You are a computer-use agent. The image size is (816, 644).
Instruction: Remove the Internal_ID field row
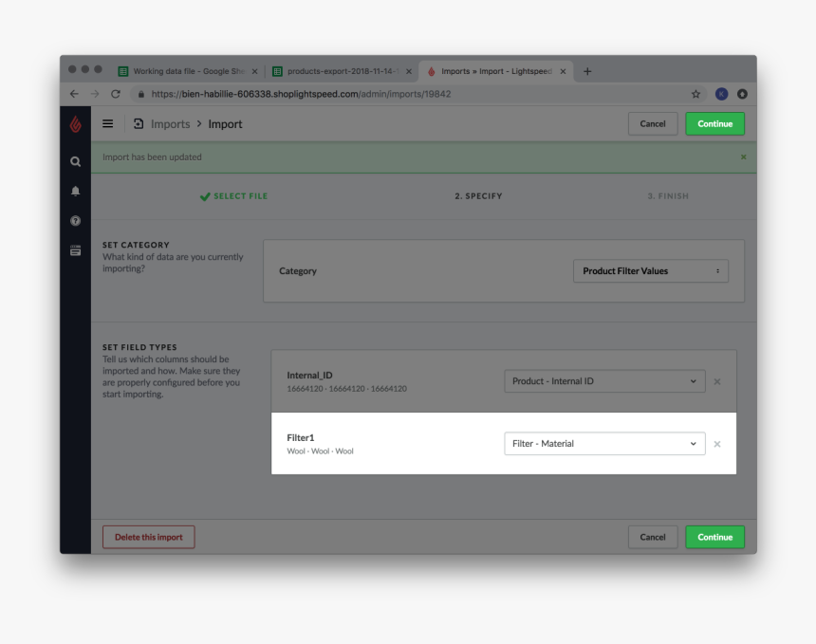pyautogui.click(x=717, y=381)
